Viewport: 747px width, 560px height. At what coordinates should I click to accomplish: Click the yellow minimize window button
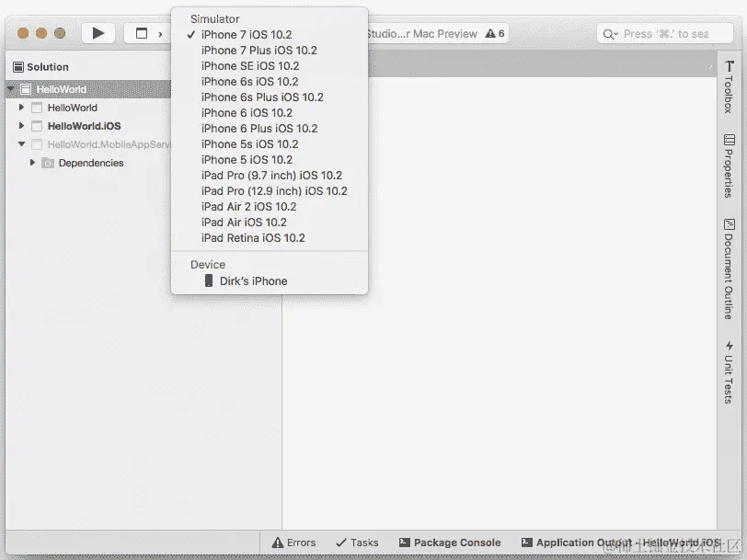point(41,33)
